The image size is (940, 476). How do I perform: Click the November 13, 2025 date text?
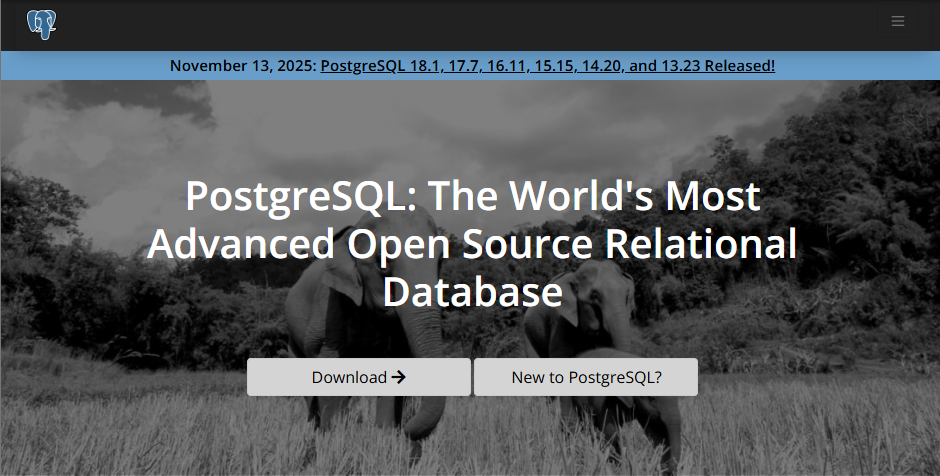[x=243, y=66]
